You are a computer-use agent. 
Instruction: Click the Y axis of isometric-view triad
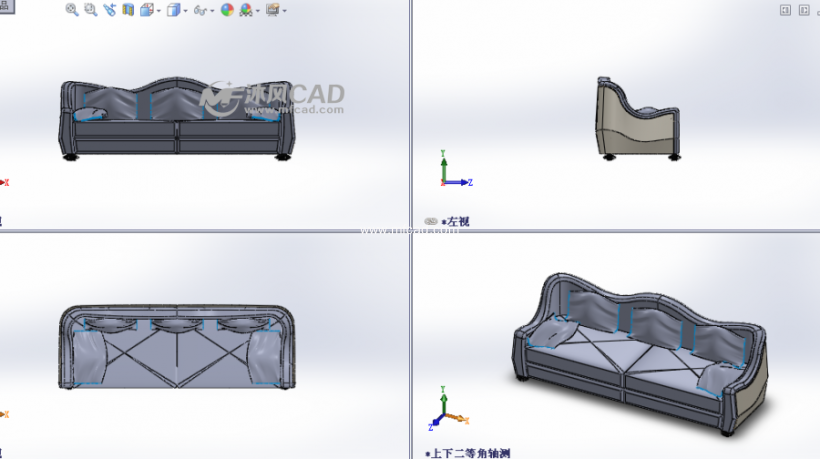tap(443, 400)
